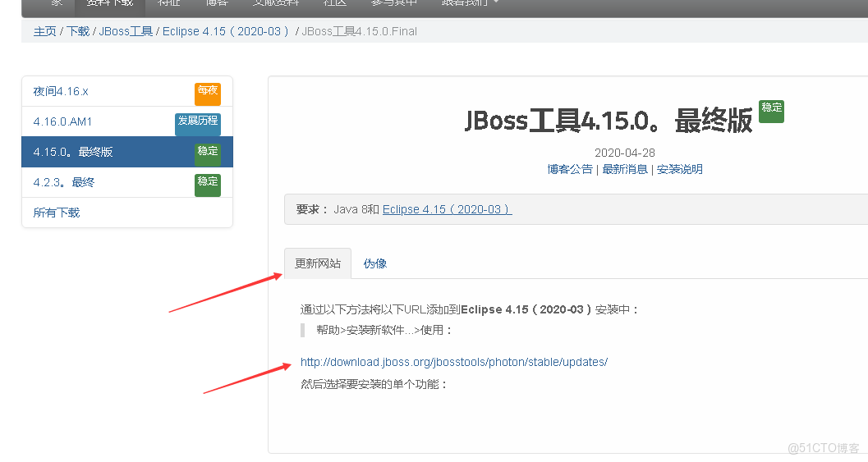
Task: Click breadcrumb text JBoss工具4.15.0.Final
Action: 359,31
